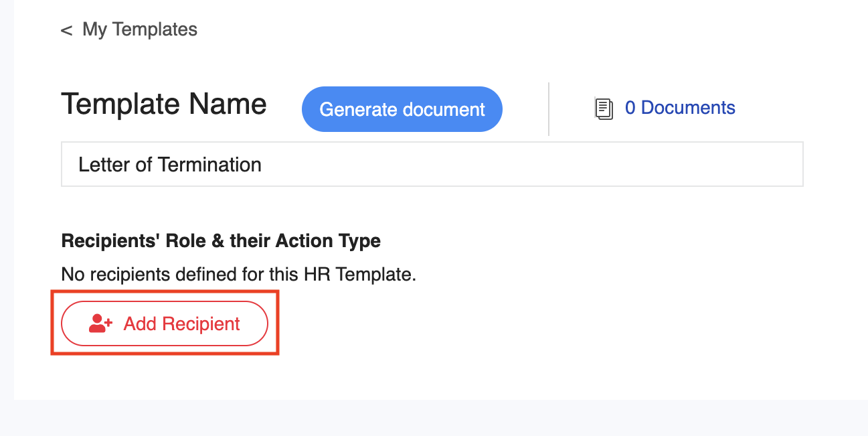Click the Template Name heading
This screenshot has width=868, height=436.
coord(164,104)
